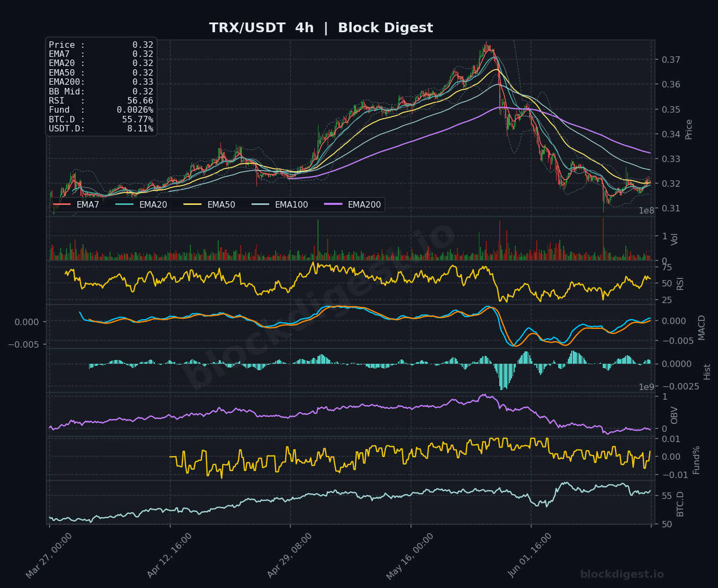
Task: Click the Price axis label
Action: (689, 129)
